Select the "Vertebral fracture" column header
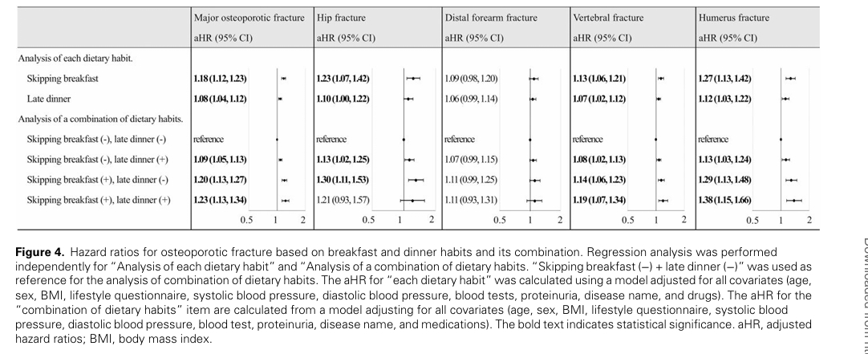This screenshot has width=868, height=354. click(x=608, y=17)
